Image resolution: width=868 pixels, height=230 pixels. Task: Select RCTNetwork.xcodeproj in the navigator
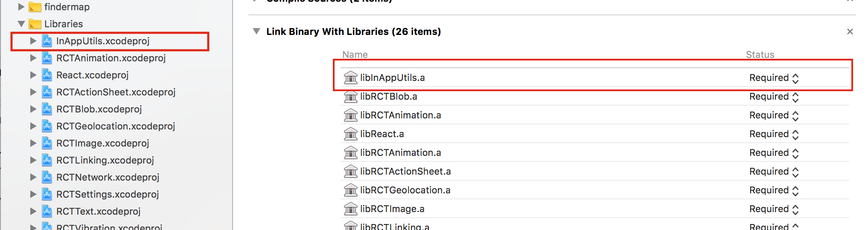tap(108, 178)
